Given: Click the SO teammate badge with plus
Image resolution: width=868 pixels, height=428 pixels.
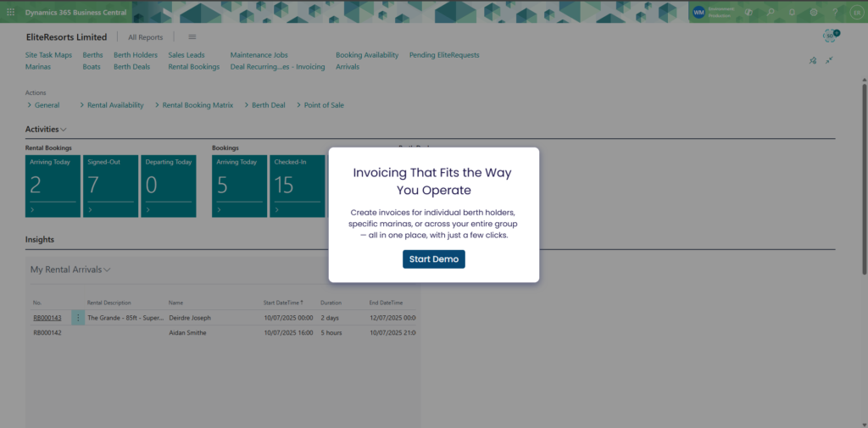Looking at the screenshot, I should point(831,36).
